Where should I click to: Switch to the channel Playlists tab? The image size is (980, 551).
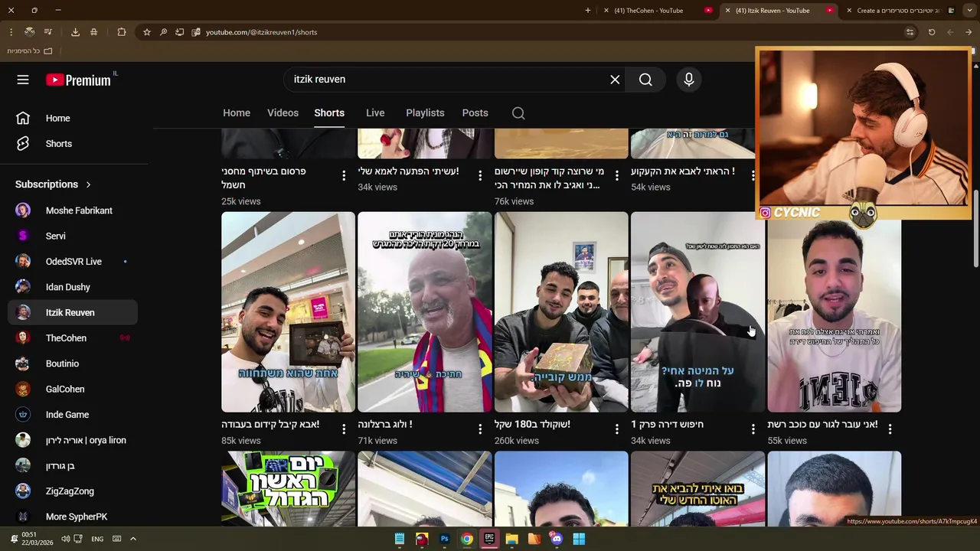coord(425,112)
